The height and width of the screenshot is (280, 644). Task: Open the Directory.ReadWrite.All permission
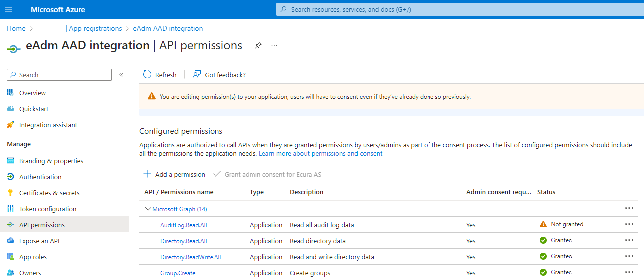pyautogui.click(x=191, y=257)
